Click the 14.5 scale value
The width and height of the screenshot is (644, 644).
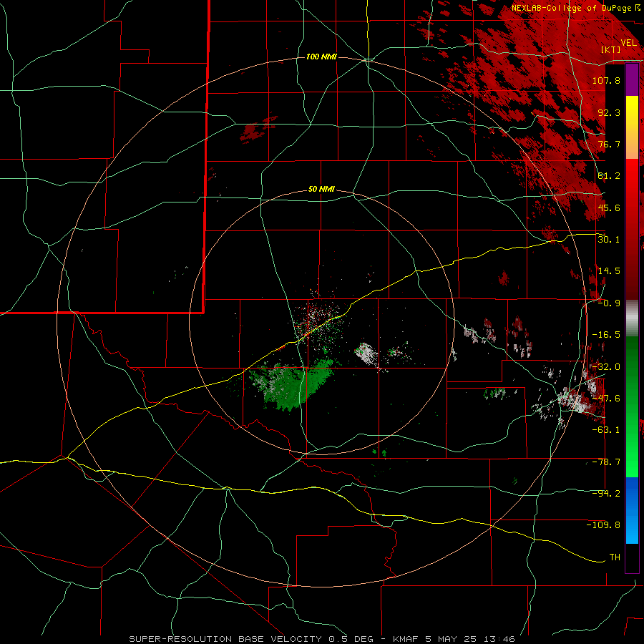[x=609, y=270]
